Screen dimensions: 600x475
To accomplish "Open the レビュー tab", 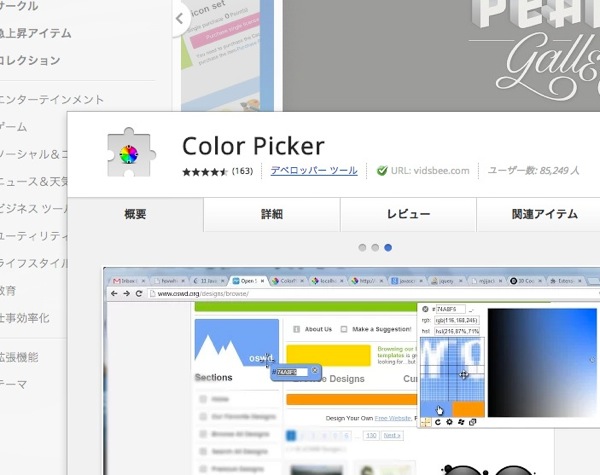I will pyautogui.click(x=408, y=214).
